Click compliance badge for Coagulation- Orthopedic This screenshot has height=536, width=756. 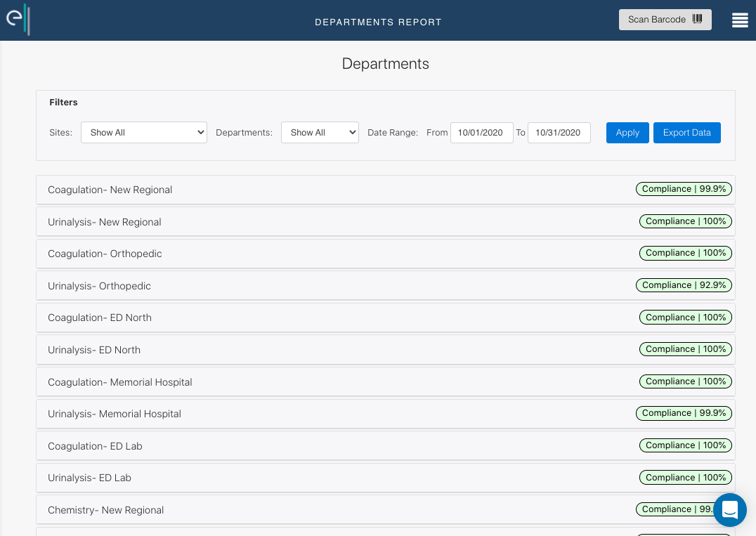click(686, 253)
